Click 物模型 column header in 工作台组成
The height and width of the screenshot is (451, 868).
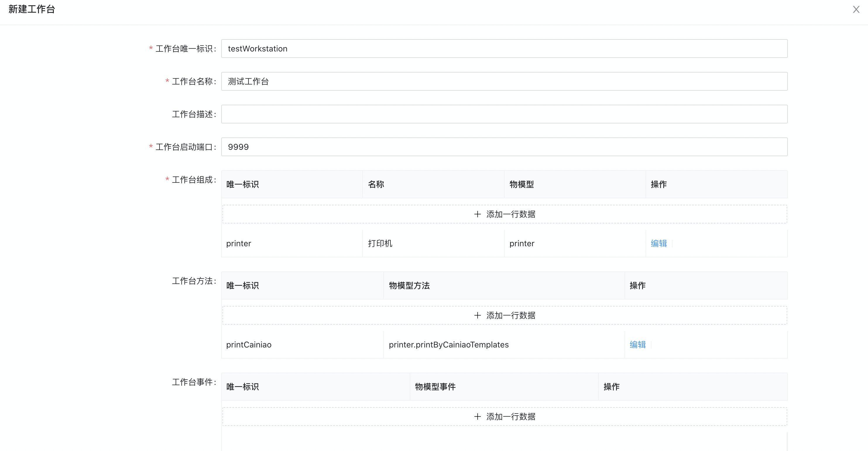(x=521, y=184)
